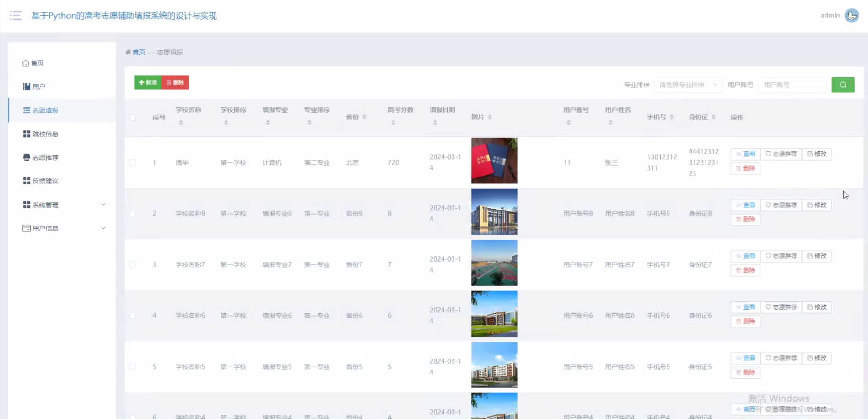The width and height of the screenshot is (868, 419).
Task: Click the home icon in breadcrumb
Action: point(128,52)
